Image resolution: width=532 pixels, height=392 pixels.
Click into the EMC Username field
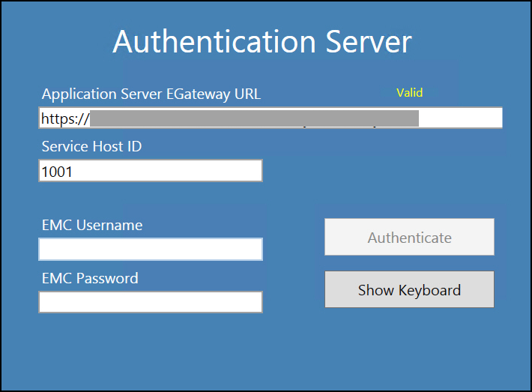pos(151,249)
